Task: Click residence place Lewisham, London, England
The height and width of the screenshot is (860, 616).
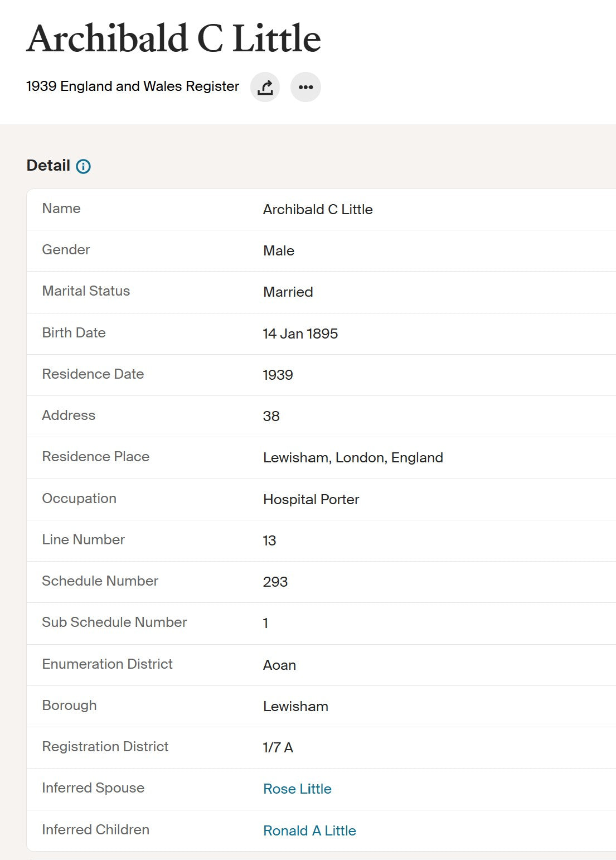Action: coord(353,457)
